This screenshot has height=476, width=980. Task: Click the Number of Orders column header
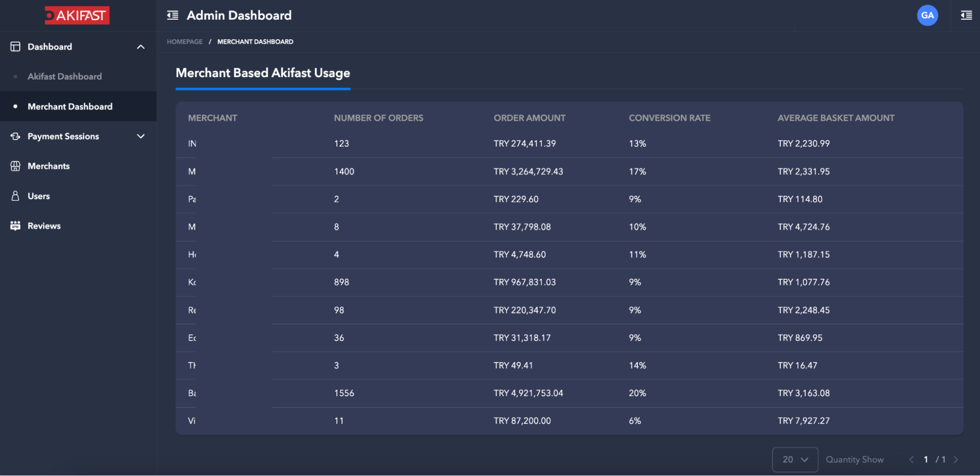(378, 118)
